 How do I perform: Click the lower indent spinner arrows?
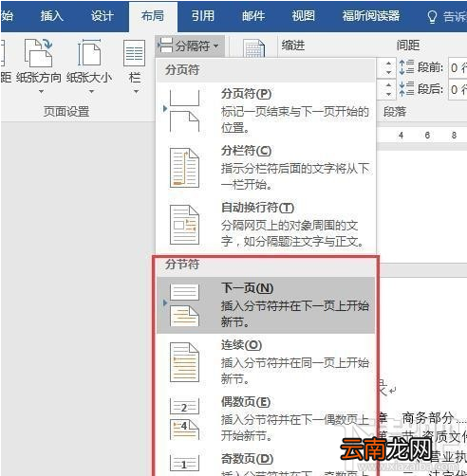point(388,89)
